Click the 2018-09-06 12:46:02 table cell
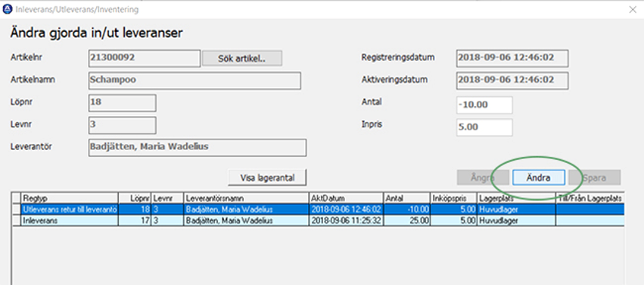644x285 pixels. coord(347,210)
